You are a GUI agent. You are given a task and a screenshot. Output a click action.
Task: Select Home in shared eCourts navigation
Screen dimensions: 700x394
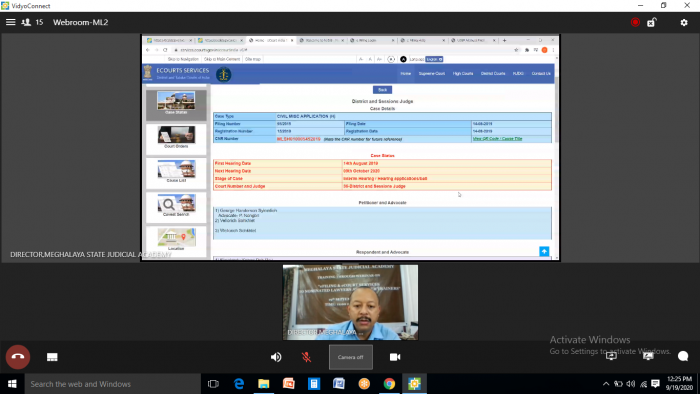click(x=405, y=74)
